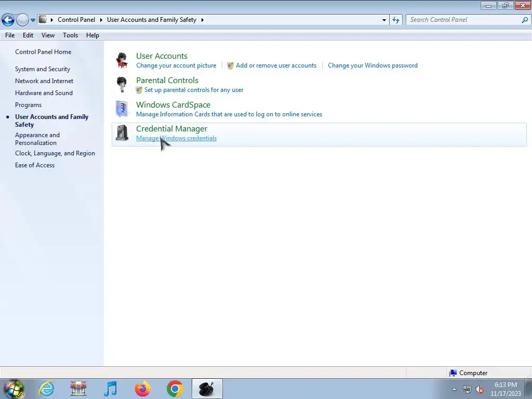
Task: Launch Firefox from taskbar
Action: [142, 389]
